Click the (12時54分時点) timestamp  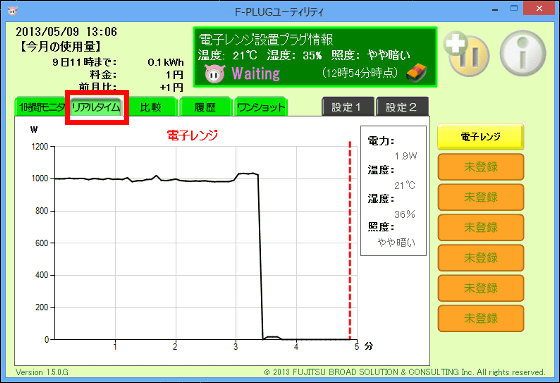[360, 73]
